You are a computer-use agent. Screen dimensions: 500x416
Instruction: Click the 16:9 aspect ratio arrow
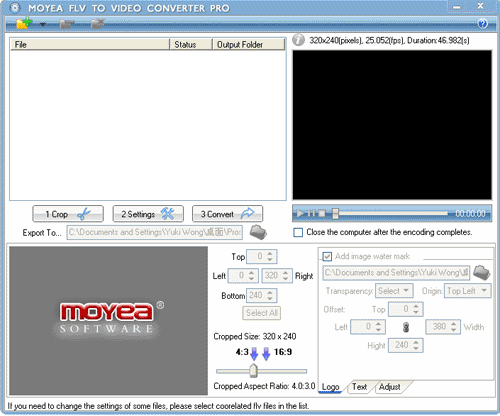(x=266, y=354)
